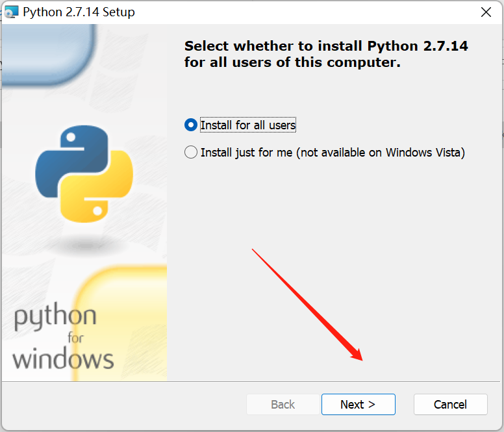Viewport: 504px width, 432px height.
Task: Cancel the Python setup
Action: (450, 404)
